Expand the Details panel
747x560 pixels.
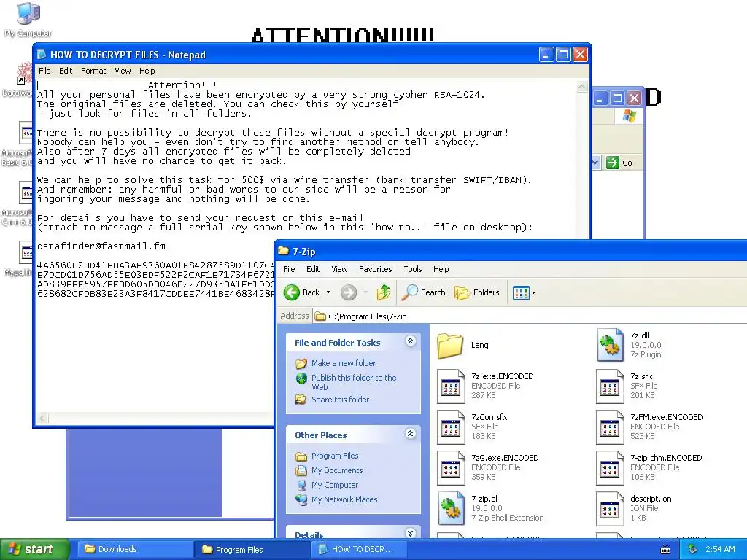(x=410, y=533)
